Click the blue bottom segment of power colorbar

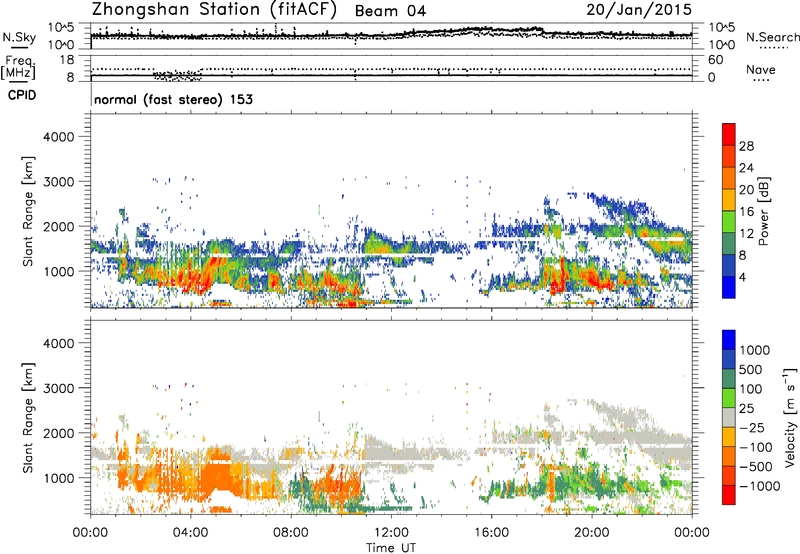729,287
